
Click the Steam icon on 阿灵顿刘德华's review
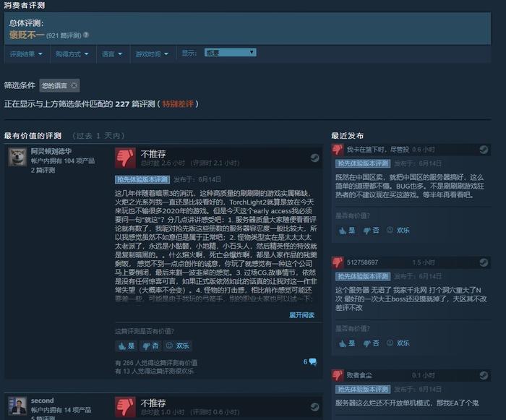(x=314, y=158)
